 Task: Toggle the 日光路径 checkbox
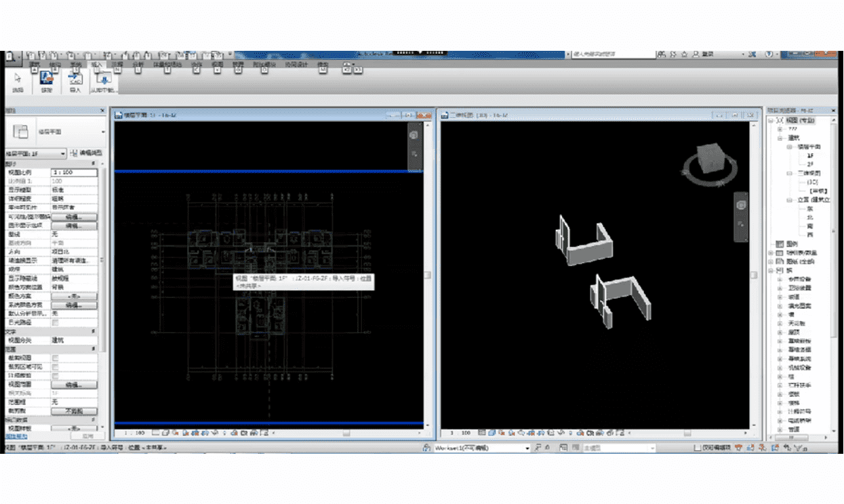click(55, 322)
